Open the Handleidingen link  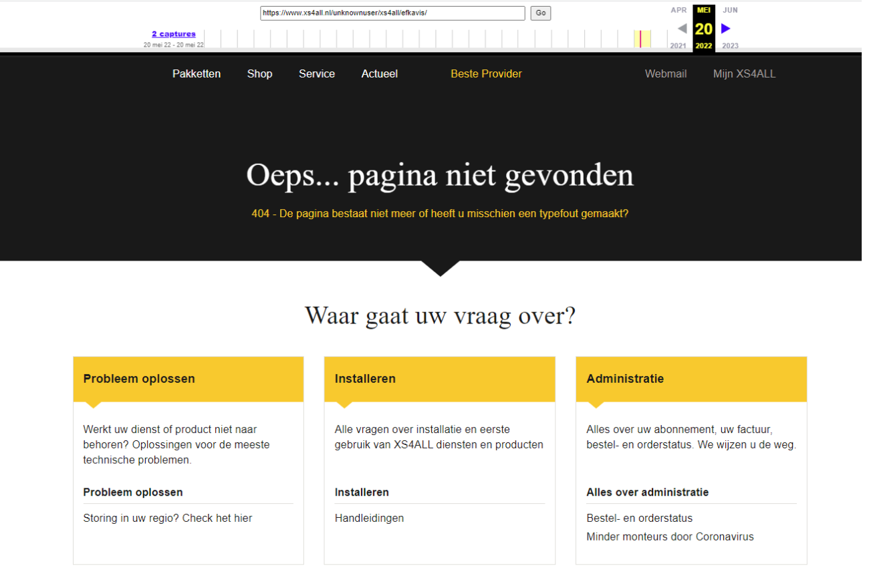click(369, 519)
